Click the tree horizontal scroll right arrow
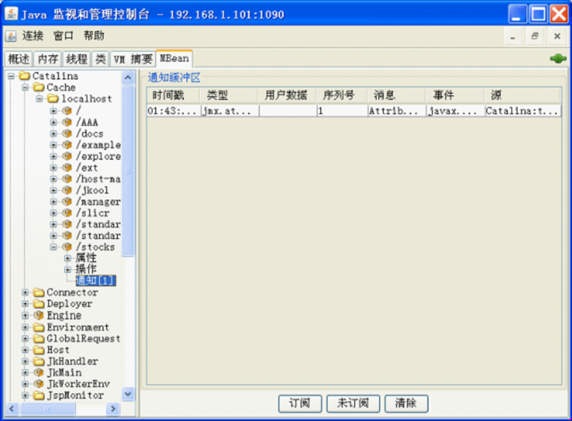The image size is (572, 421). [x=113, y=409]
